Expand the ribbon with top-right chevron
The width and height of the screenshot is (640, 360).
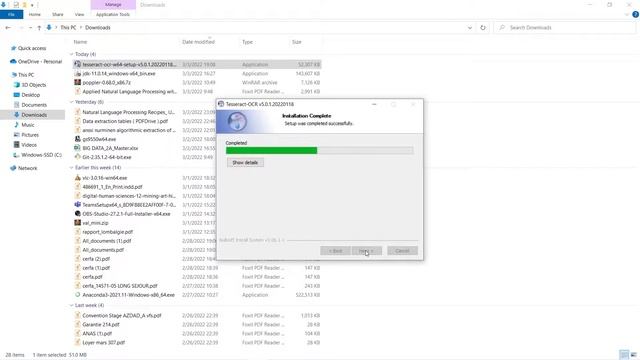[627, 14]
